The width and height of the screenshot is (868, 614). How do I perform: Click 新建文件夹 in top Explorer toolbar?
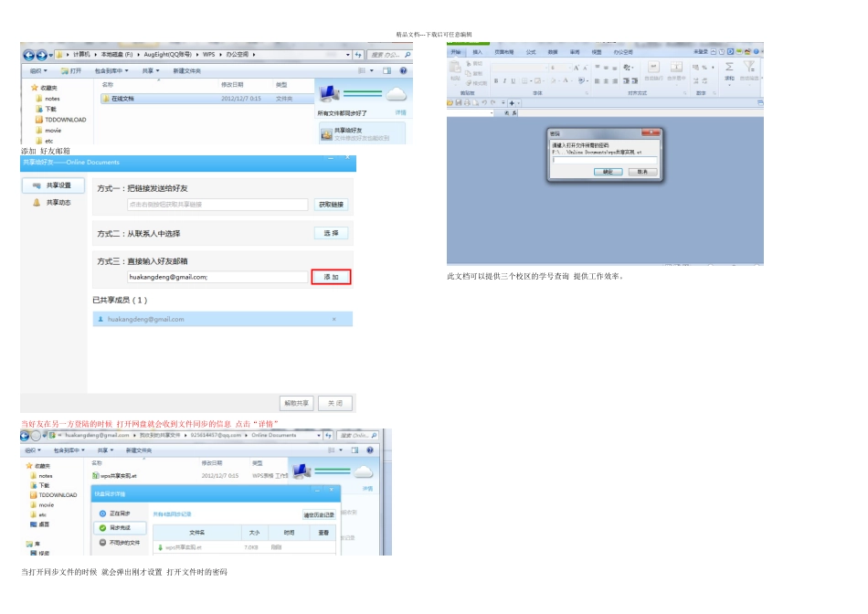187,71
